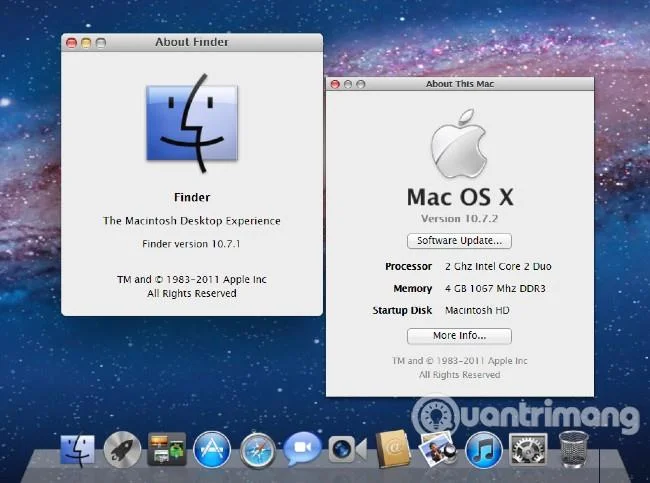Click the About Finder title bar text
650x483 pixels.
click(x=192, y=42)
